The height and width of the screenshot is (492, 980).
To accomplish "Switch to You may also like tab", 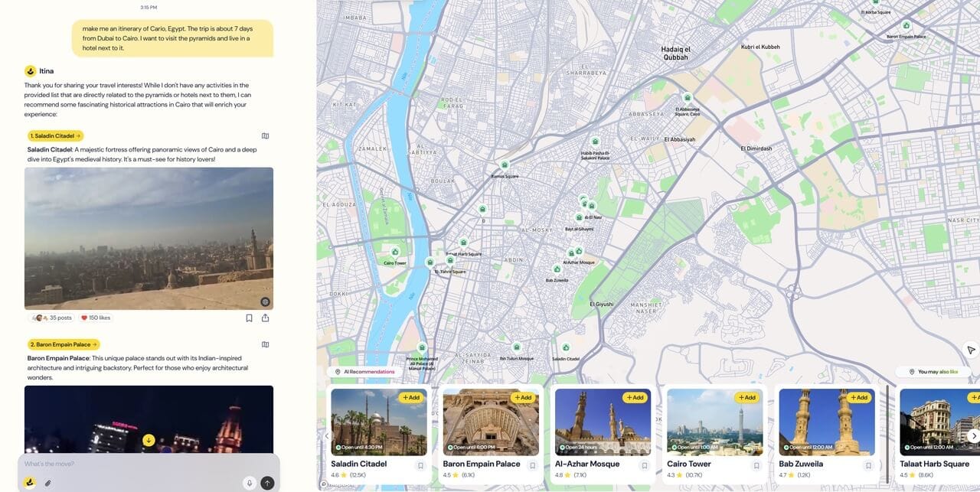I will 933,372.
